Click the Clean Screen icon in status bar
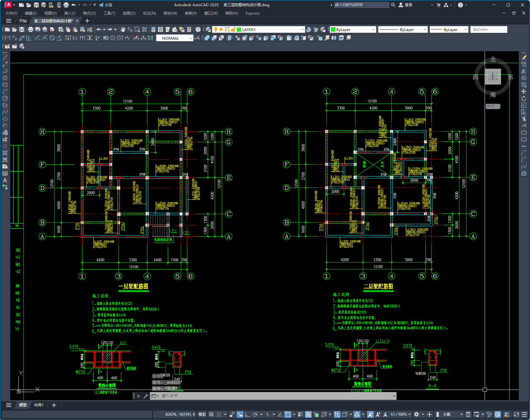Viewport: 530px width, 420px height. tap(516, 414)
